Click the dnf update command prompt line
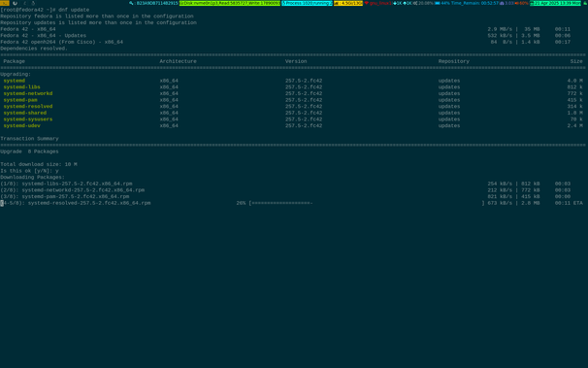Image resolution: width=588 pixels, height=368 pixels. point(45,10)
